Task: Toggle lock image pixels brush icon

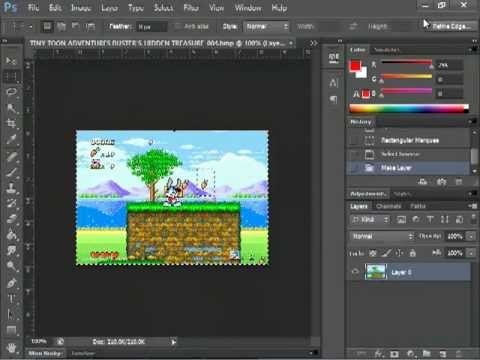Action: pyautogui.click(x=386, y=253)
